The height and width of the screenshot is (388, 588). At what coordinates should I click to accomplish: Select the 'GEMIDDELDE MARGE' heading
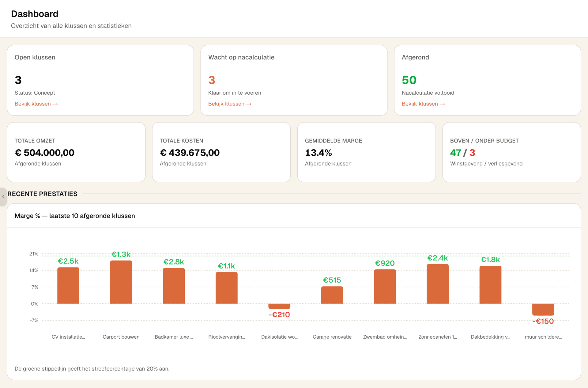[334, 141]
